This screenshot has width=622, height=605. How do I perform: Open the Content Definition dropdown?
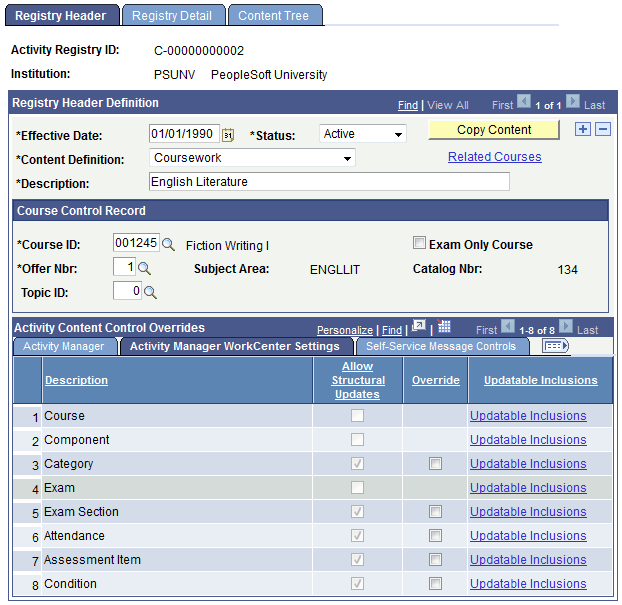[x=252, y=158]
